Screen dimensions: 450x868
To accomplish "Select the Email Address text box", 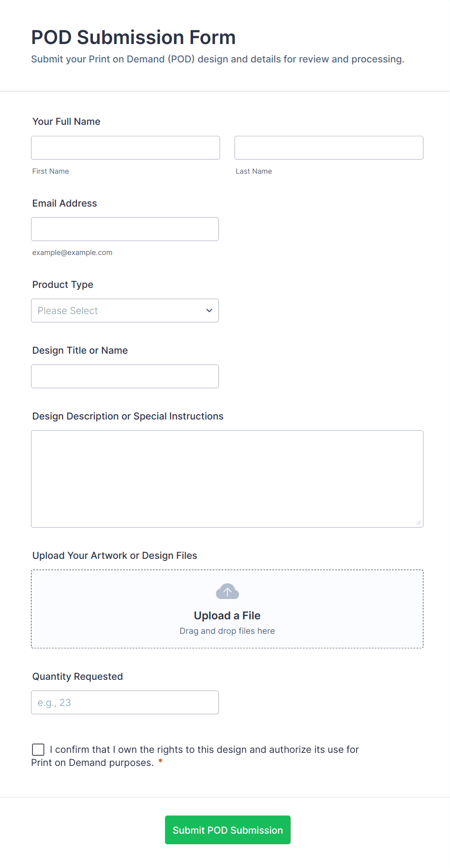I will (x=125, y=229).
